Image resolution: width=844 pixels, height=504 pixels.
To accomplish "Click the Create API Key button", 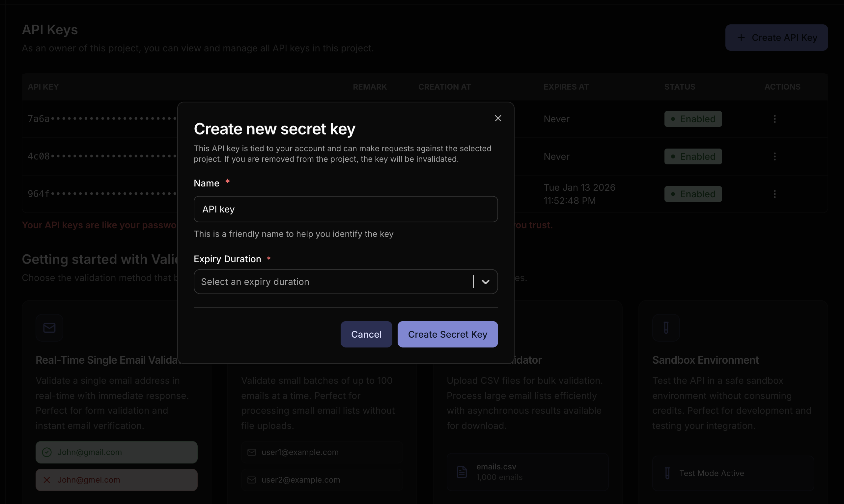I will (776, 38).
